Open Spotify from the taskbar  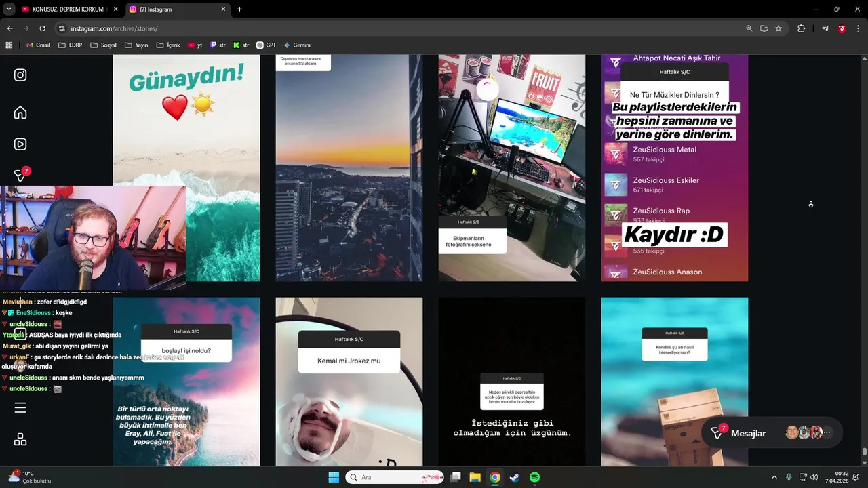534,477
